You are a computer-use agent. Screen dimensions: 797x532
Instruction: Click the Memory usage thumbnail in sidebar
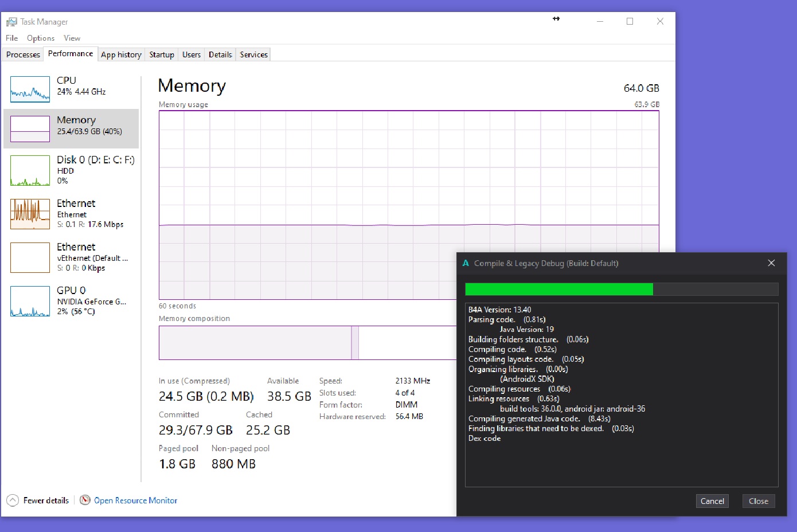point(30,129)
